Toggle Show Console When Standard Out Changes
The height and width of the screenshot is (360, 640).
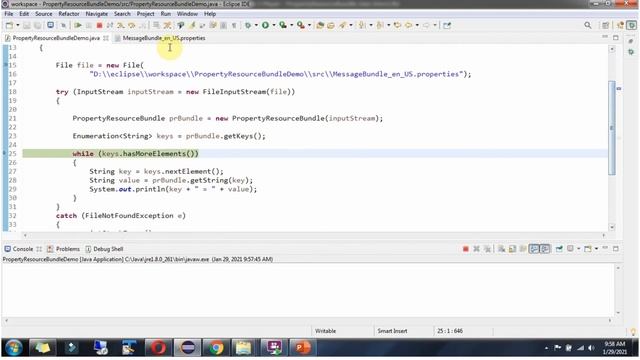(x=534, y=249)
